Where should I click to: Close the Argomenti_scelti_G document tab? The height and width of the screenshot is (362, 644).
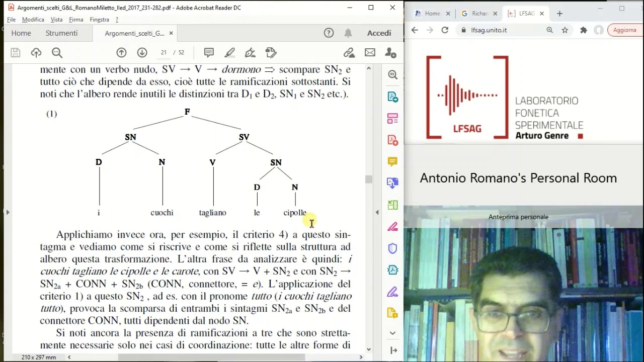tap(171, 33)
